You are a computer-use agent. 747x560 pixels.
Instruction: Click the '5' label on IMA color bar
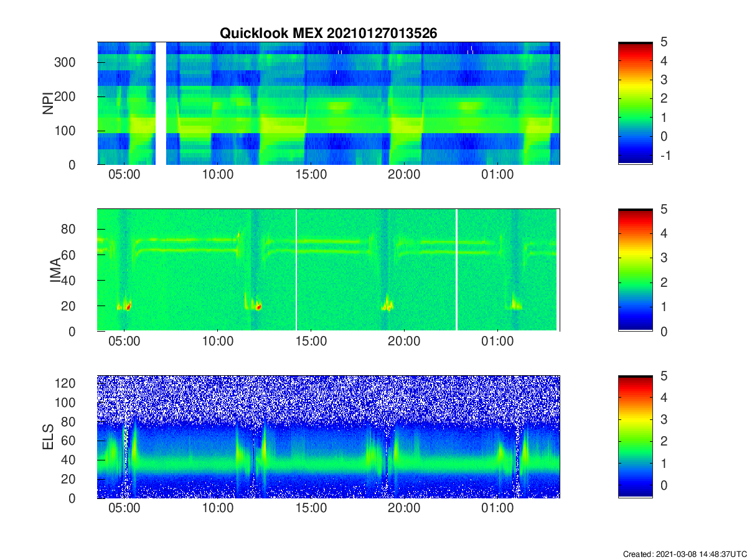tap(663, 210)
